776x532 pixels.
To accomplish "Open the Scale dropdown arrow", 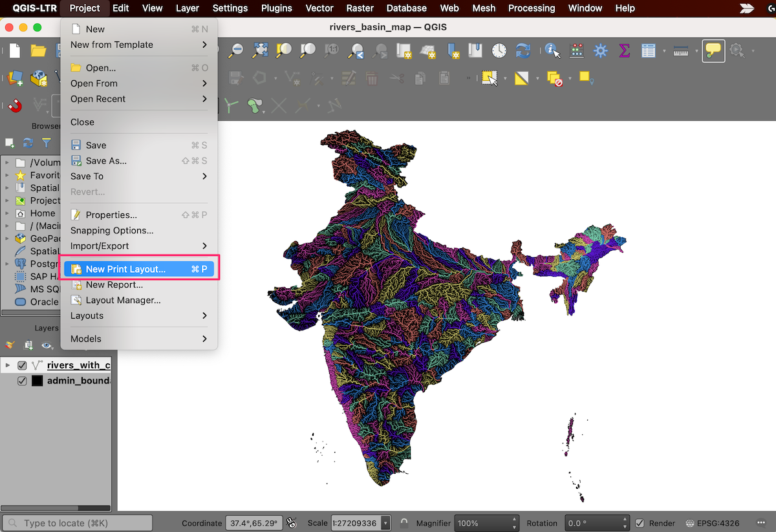I will 386,523.
